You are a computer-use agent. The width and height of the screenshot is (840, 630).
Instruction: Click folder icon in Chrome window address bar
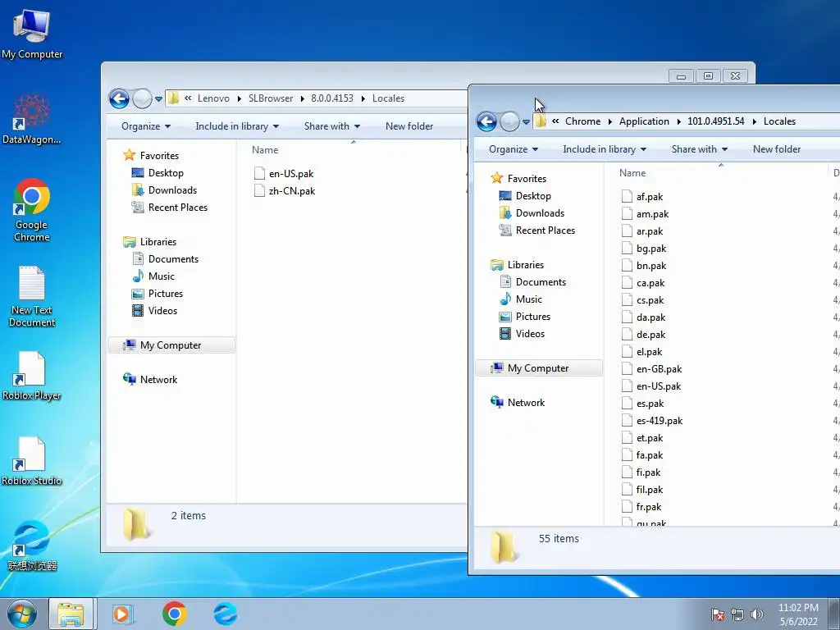[x=541, y=121]
